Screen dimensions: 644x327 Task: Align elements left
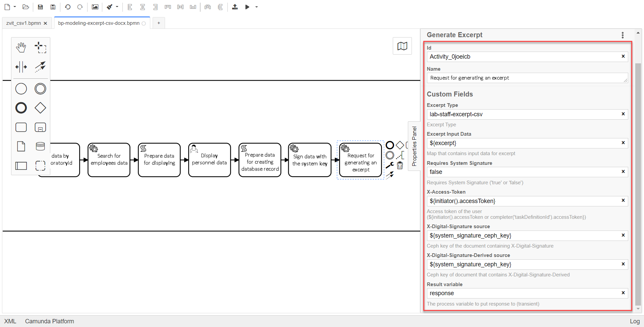(x=130, y=7)
